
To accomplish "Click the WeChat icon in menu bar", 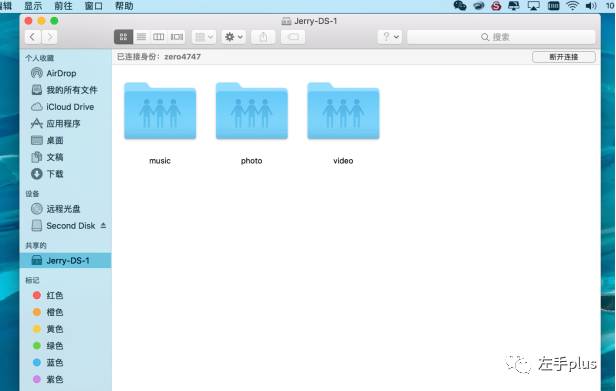I will pyautogui.click(x=460, y=6).
